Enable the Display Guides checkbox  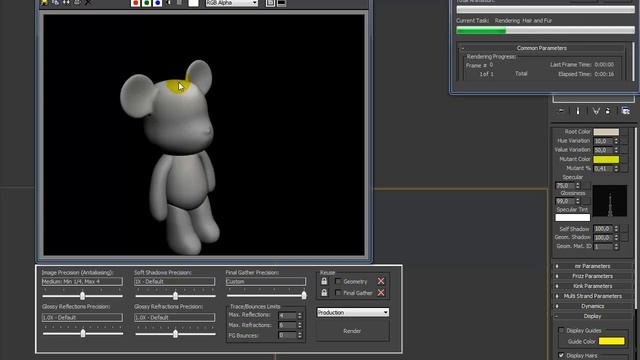click(561, 330)
